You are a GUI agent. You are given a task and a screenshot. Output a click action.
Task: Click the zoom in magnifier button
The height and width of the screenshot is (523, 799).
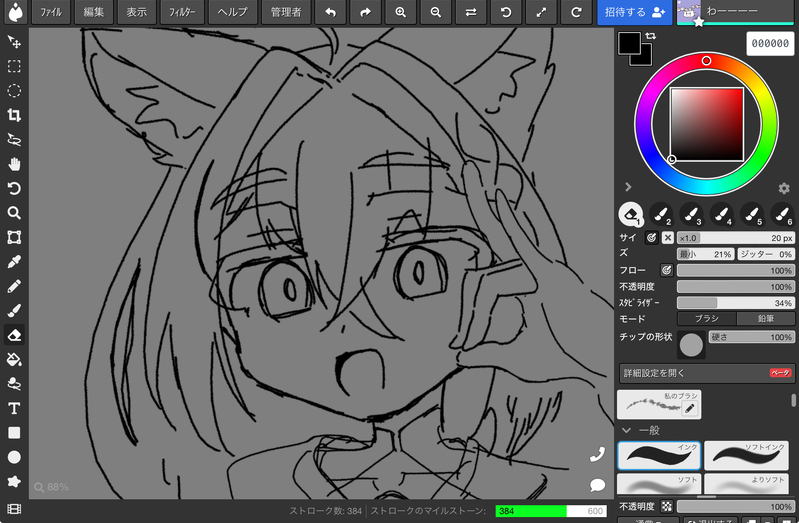click(401, 12)
